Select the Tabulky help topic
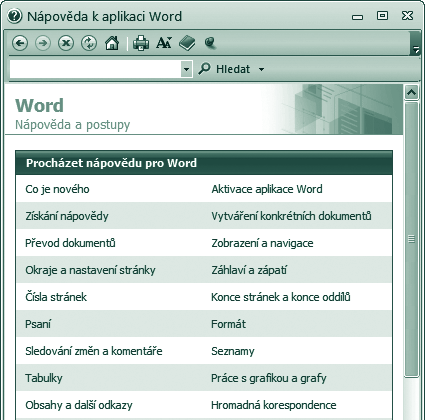 point(44,378)
